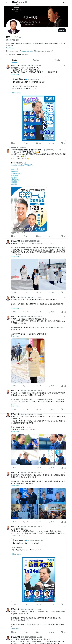Open search with the magnifier icon
The image size is (72, 644).
tap(64, 3)
